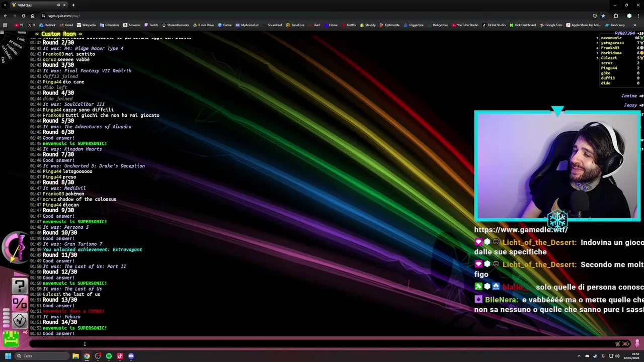644x362 pixels.
Task: Launch File Explorer from the taskbar
Action: coord(75,356)
